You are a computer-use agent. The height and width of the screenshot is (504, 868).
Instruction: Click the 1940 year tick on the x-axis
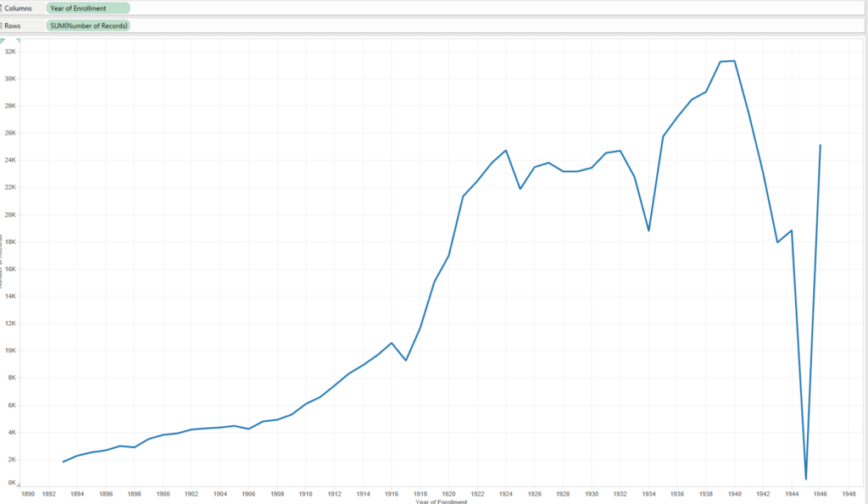pyautogui.click(x=735, y=494)
